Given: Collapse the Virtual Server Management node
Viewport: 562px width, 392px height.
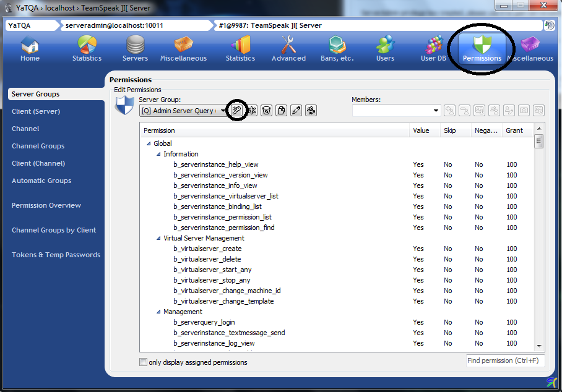Looking at the screenshot, I should tap(158, 239).
